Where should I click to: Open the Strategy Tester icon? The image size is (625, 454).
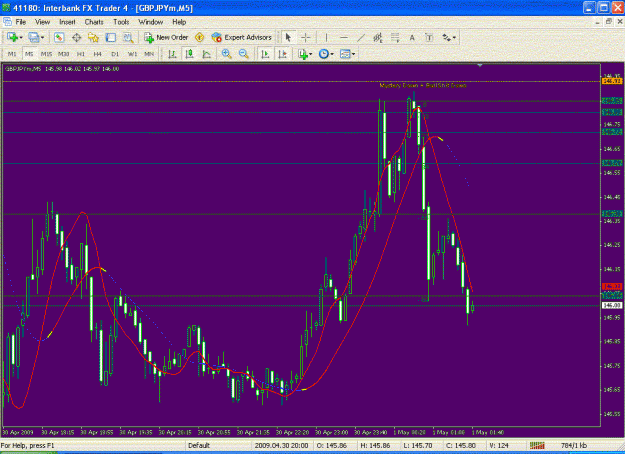click(128, 37)
